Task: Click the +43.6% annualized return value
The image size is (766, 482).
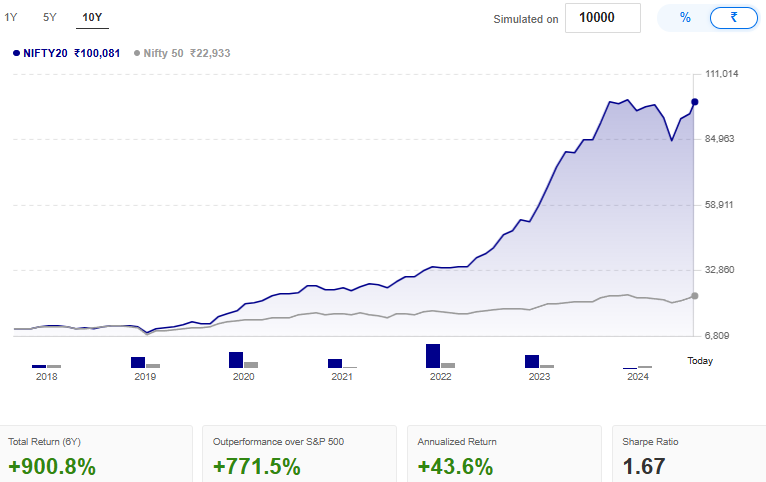Action: coord(455,466)
